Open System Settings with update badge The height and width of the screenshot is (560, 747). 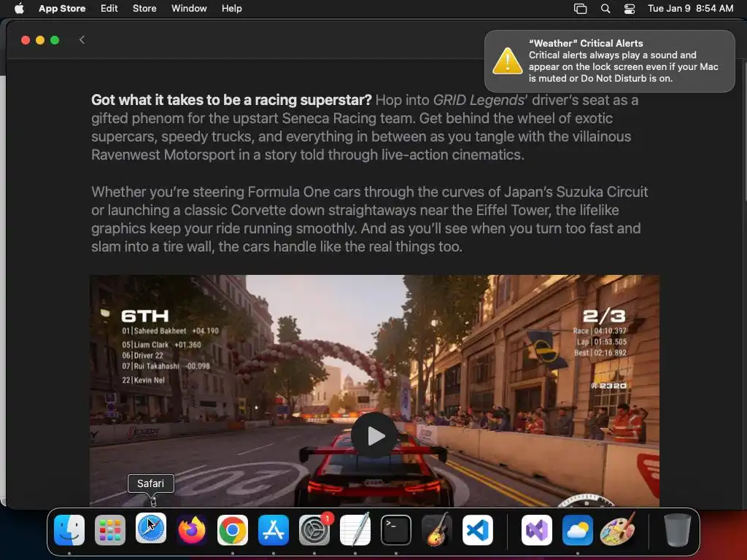(x=314, y=530)
